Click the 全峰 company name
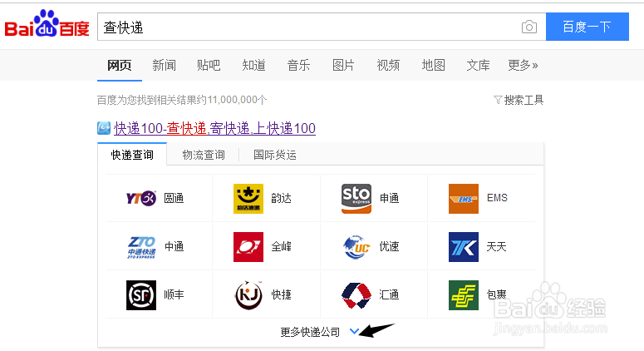Viewport: 644px width, 351px height. click(282, 246)
